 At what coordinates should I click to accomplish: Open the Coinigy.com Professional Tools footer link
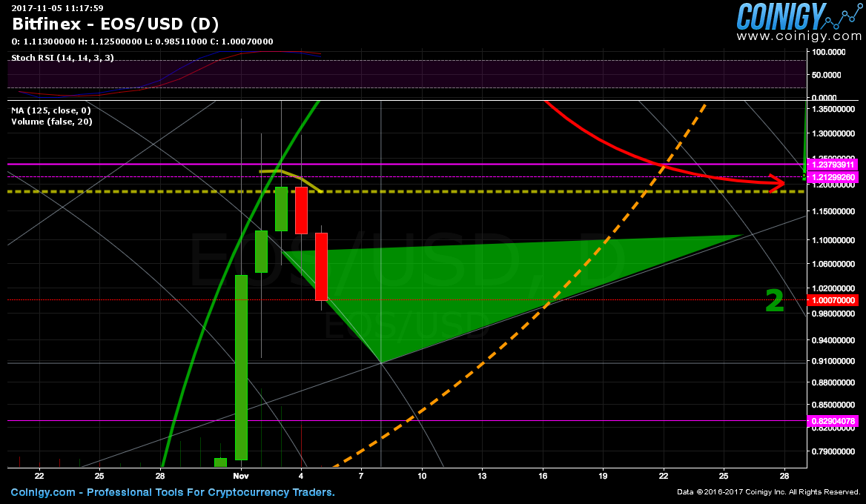[173, 492]
